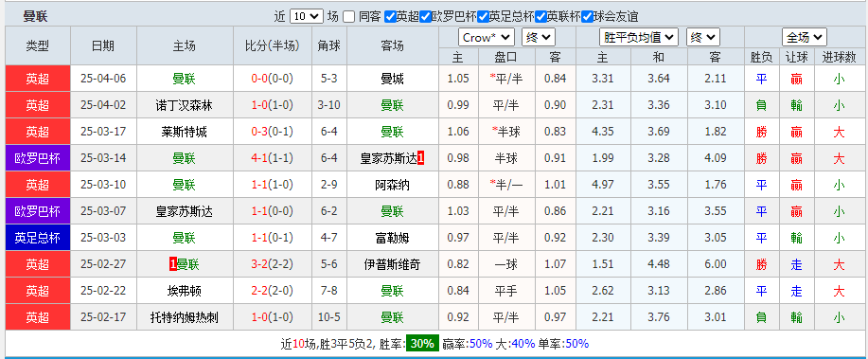Open the 终 dropdown next to 胜平负均值
868x359 pixels.
coord(703,38)
